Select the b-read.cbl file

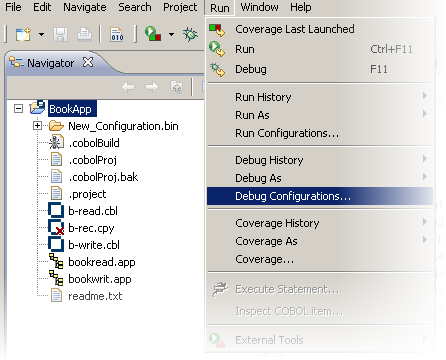[x=93, y=211]
